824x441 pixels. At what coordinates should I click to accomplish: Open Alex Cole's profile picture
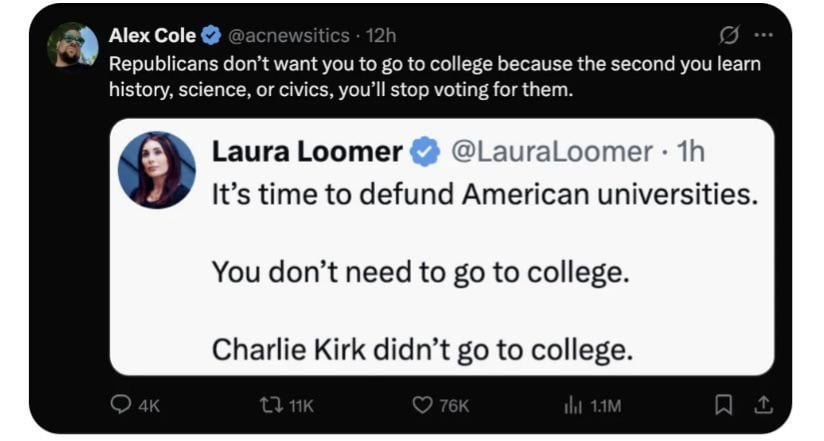point(73,46)
